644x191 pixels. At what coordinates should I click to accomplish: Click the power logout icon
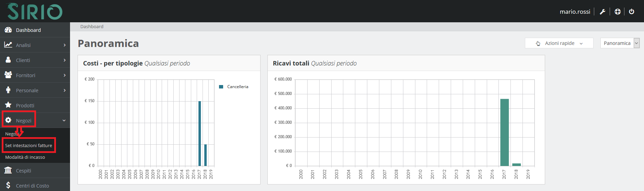click(x=631, y=12)
